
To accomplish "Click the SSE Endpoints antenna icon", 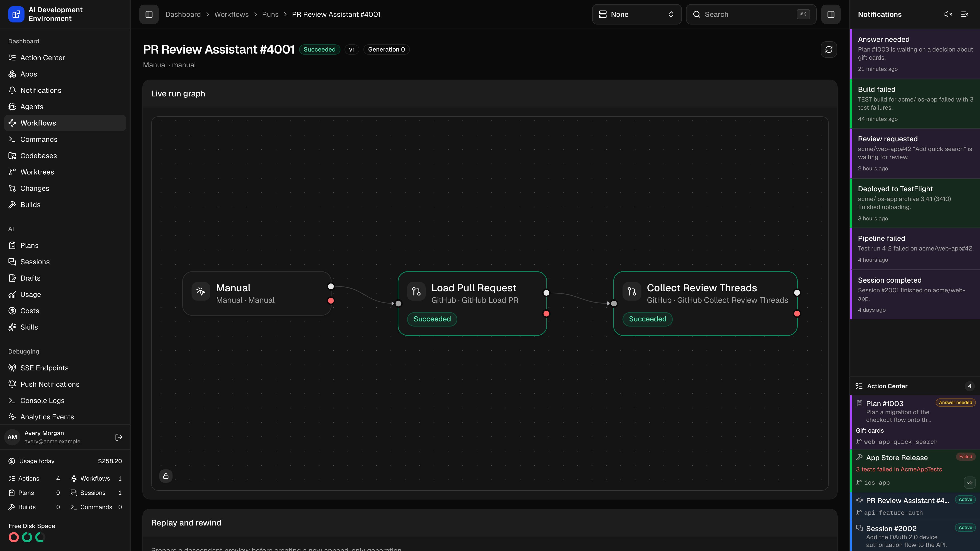I will click(x=12, y=368).
